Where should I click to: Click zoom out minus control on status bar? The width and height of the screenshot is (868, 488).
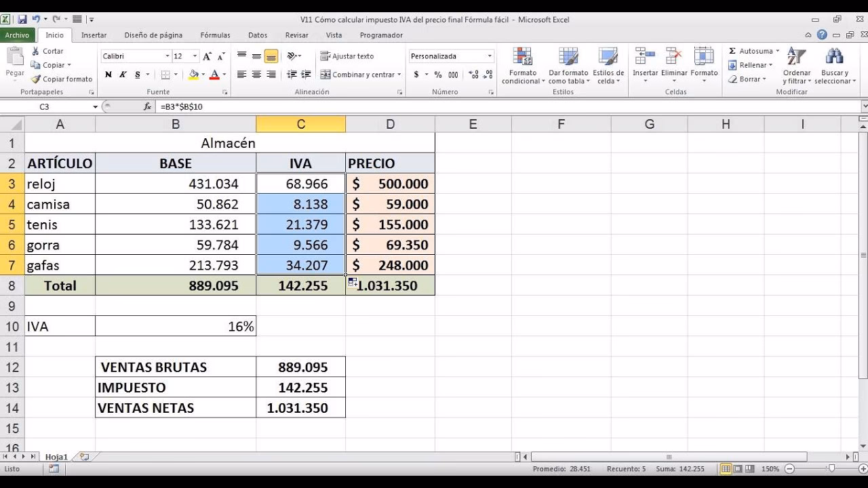(x=791, y=468)
